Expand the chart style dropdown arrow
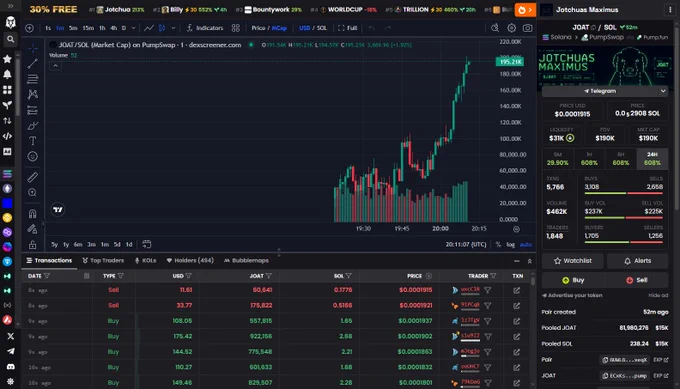 coord(173,28)
